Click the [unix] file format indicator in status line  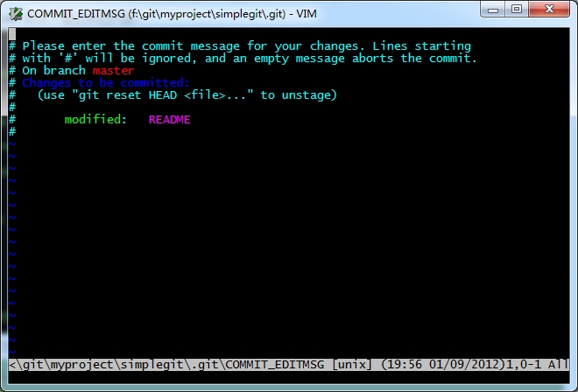click(x=352, y=365)
